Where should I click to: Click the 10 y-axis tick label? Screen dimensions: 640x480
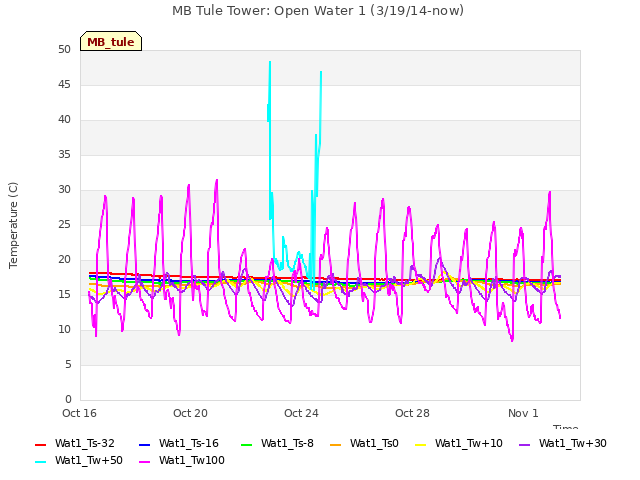(x=64, y=330)
